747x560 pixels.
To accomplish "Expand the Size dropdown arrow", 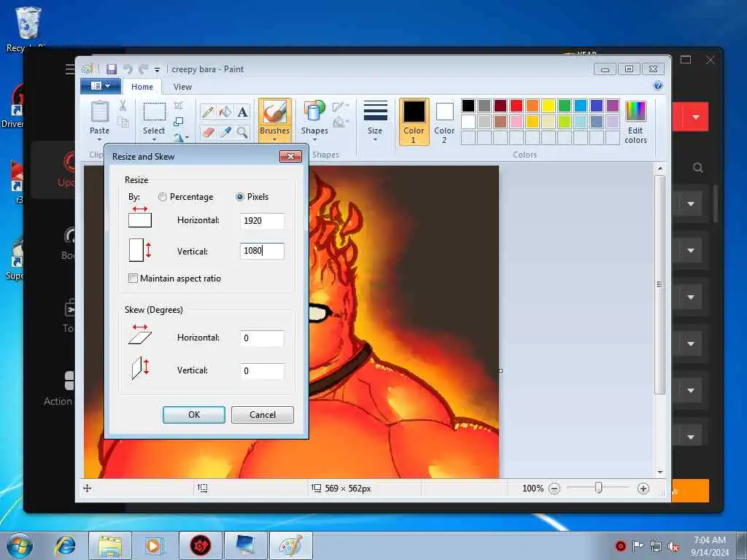I will click(376, 140).
